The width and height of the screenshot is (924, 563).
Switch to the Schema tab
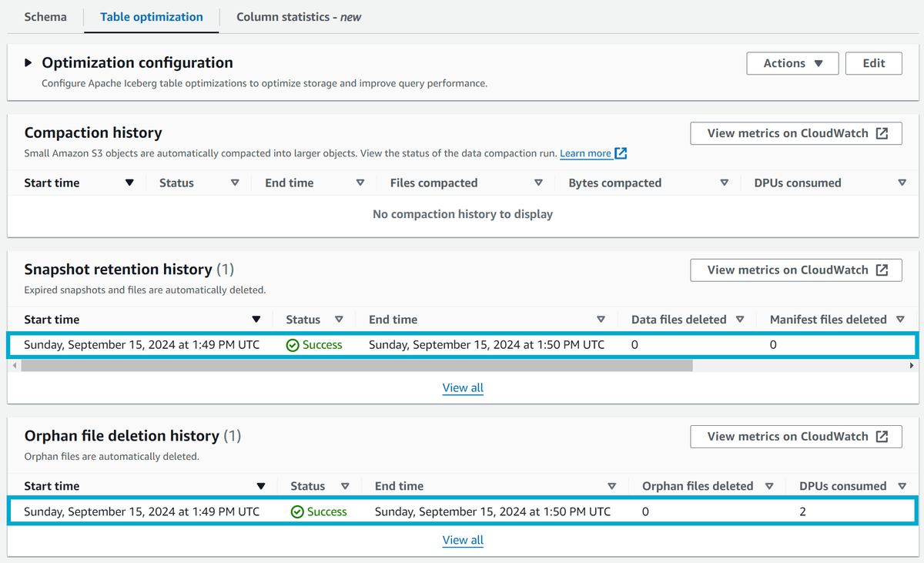point(45,16)
